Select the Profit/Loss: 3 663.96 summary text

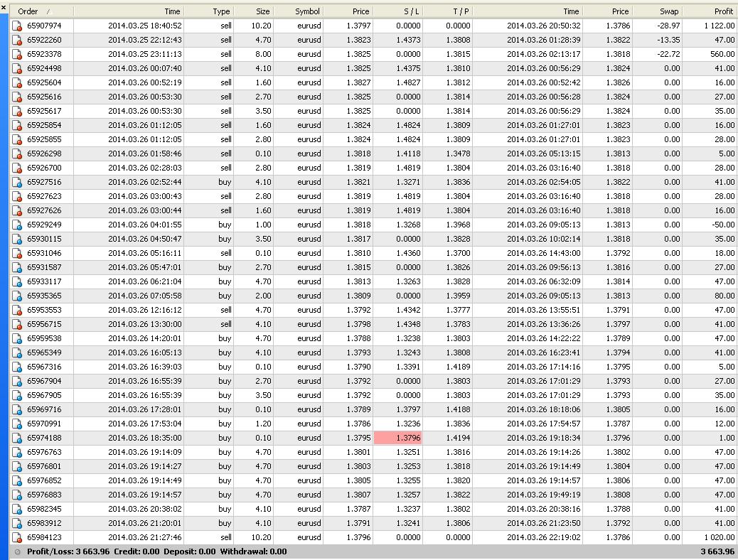click(x=68, y=552)
